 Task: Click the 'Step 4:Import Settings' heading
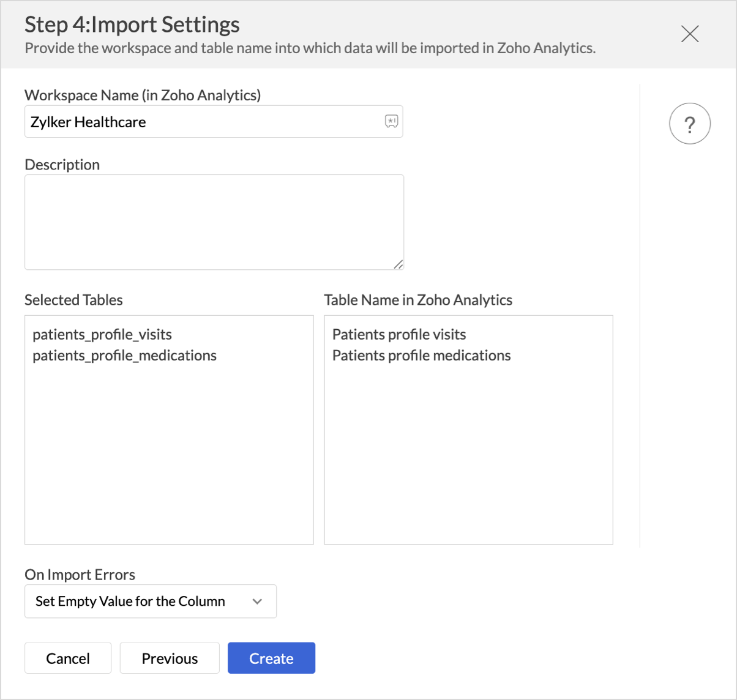click(x=132, y=24)
